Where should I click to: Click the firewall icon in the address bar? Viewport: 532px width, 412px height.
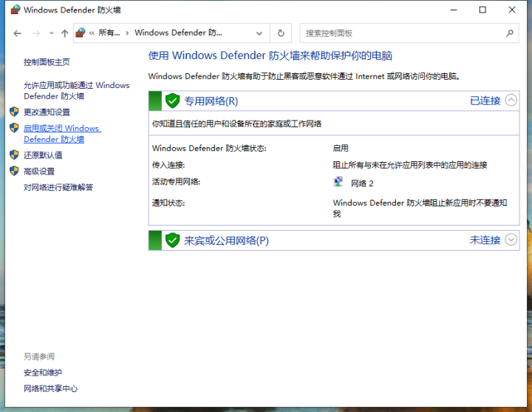[81, 33]
